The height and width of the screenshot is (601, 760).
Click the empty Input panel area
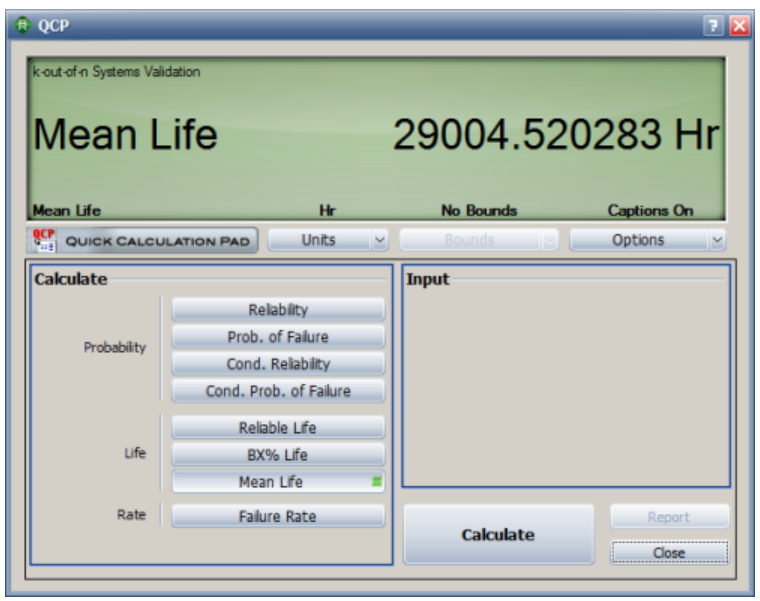566,376
